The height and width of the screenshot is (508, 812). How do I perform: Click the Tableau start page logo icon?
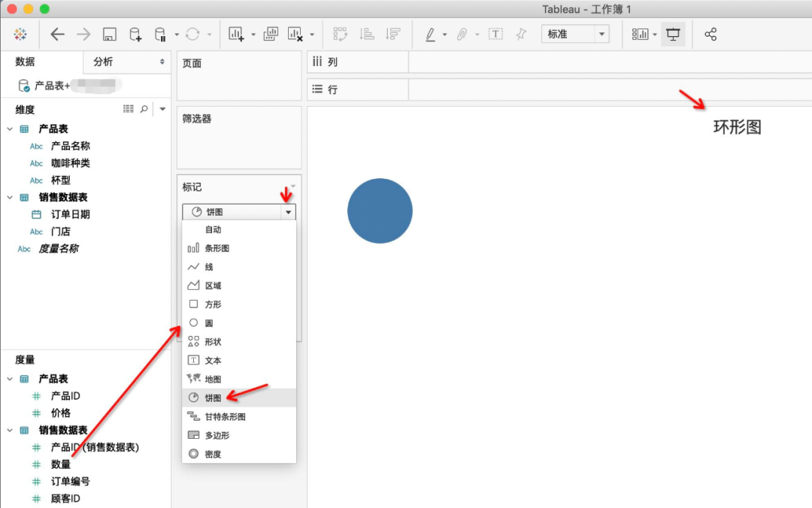coord(20,35)
